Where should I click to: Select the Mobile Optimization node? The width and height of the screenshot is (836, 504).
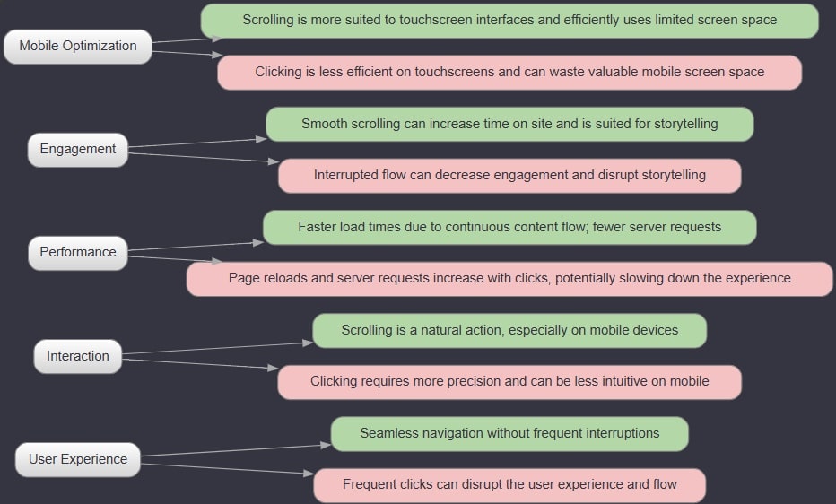pyautogui.click(x=78, y=47)
